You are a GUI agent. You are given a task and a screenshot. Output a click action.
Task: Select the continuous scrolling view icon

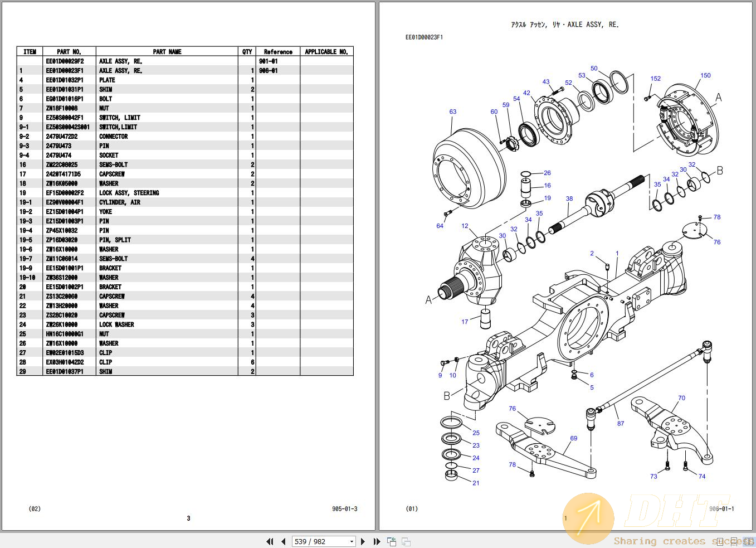pyautogui.click(x=734, y=542)
